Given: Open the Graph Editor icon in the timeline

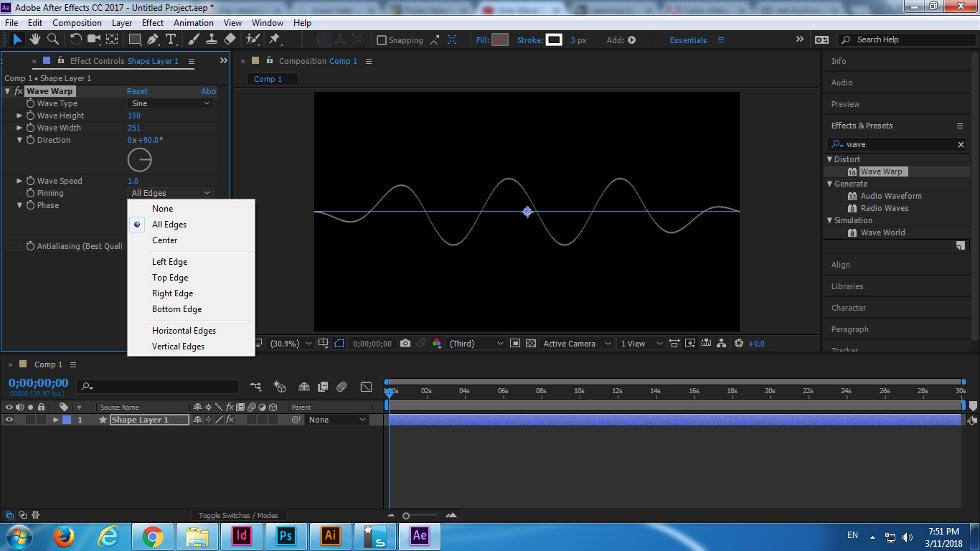Looking at the screenshot, I should tap(366, 386).
